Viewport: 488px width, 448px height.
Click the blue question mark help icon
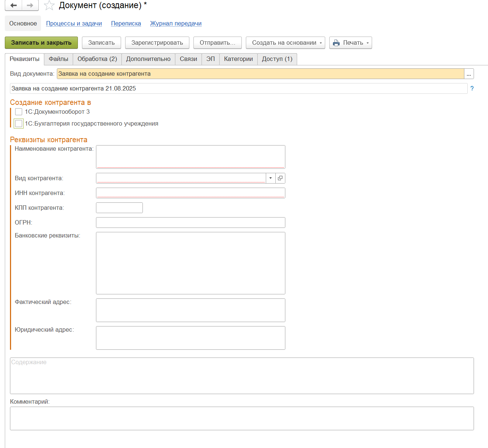[x=472, y=89]
